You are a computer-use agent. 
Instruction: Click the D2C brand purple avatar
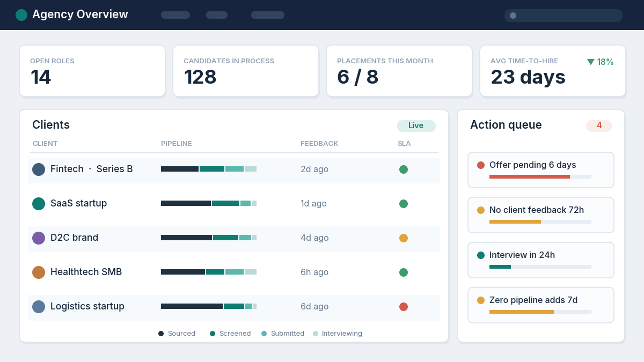[39, 238]
